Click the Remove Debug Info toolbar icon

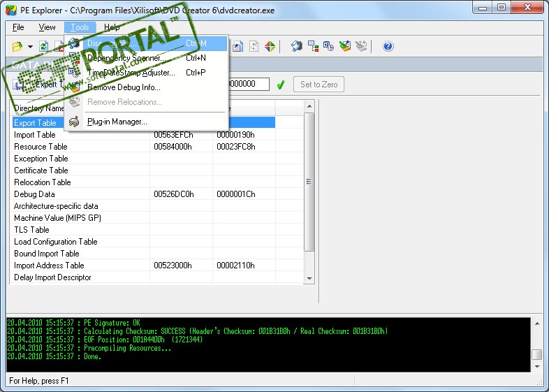pyautogui.click(x=345, y=46)
